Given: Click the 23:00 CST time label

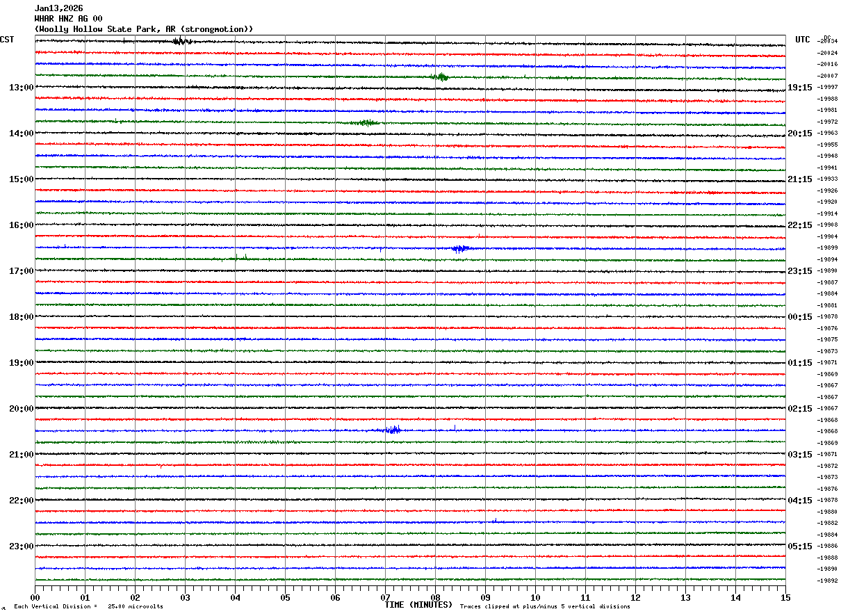Looking at the screenshot, I should coord(22,546).
